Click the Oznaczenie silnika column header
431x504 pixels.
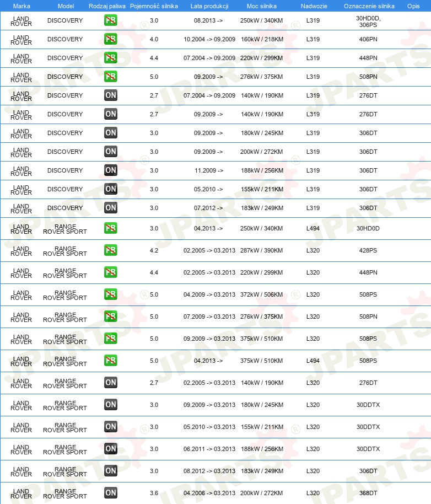pyautogui.click(x=369, y=6)
